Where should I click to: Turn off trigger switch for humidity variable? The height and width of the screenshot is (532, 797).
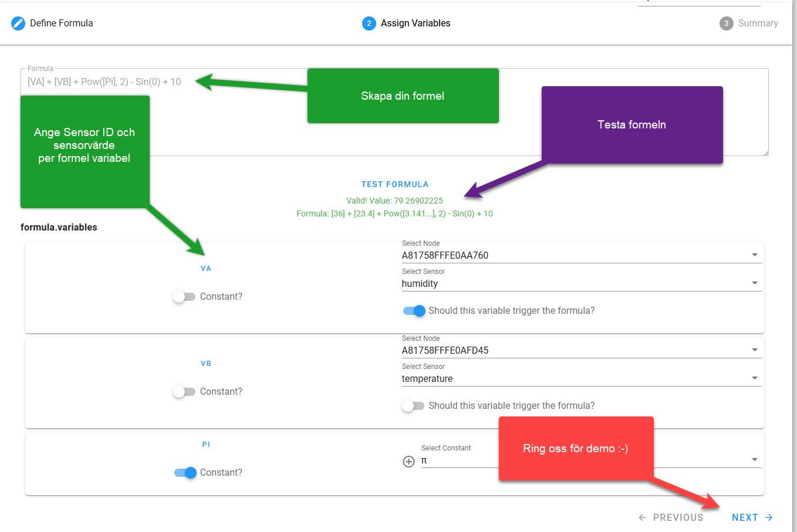tap(414, 311)
